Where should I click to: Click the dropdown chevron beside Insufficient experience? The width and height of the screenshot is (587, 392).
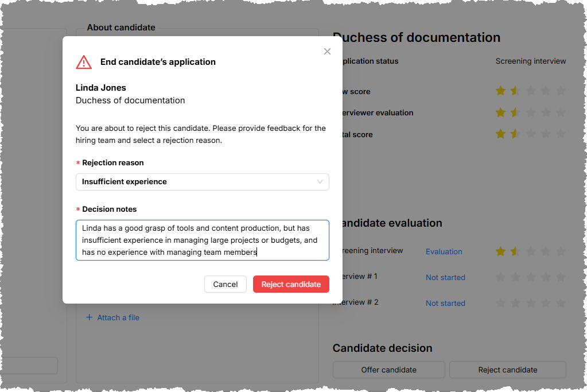pyautogui.click(x=320, y=182)
